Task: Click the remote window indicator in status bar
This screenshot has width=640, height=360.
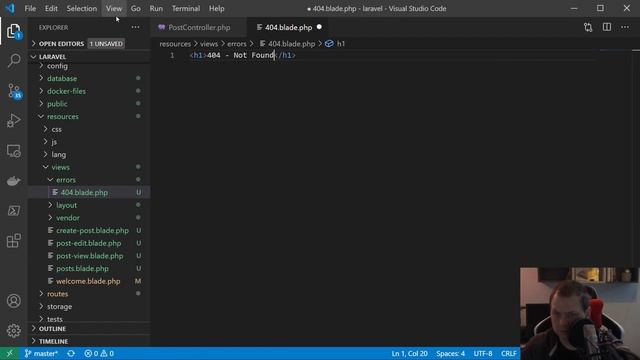Action: pos(9,353)
